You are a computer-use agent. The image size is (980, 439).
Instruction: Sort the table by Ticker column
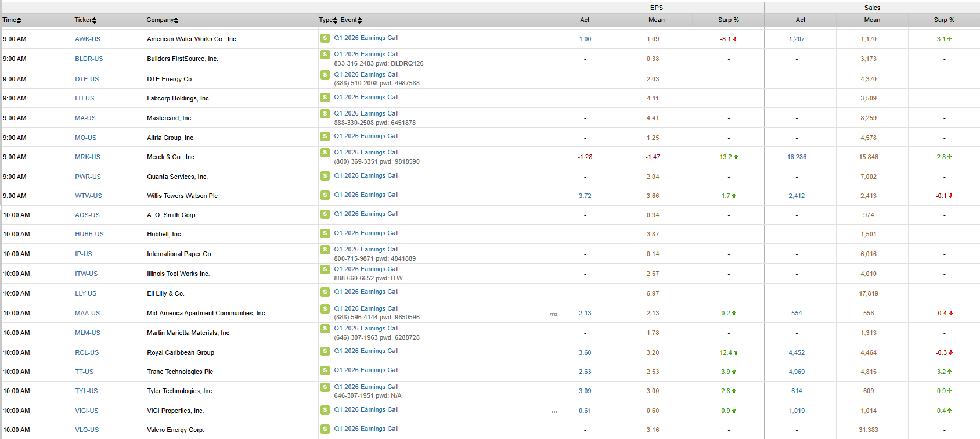point(85,20)
